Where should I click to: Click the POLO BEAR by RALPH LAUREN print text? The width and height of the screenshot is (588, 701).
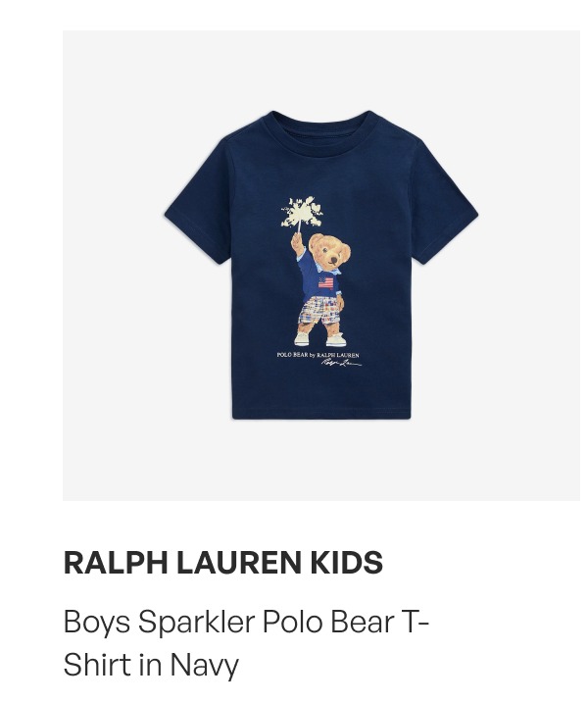(x=318, y=355)
